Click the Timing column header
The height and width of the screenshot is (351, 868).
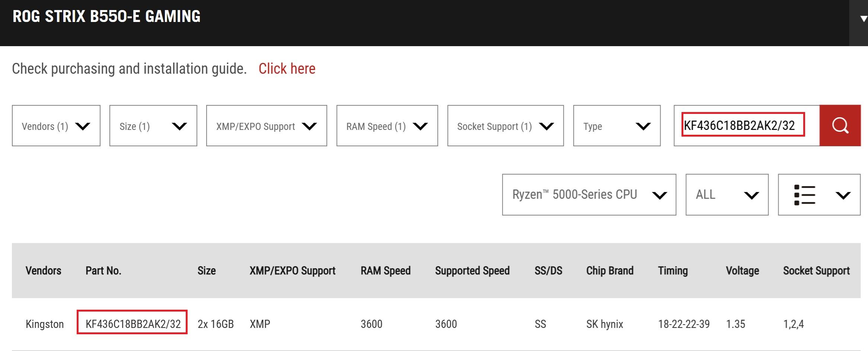[x=673, y=271]
